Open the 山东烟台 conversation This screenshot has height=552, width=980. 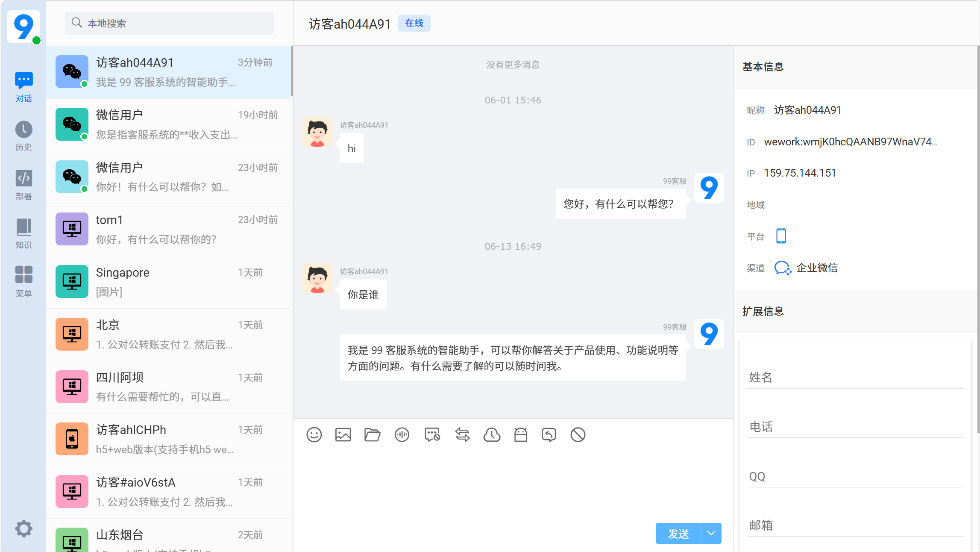tap(169, 535)
